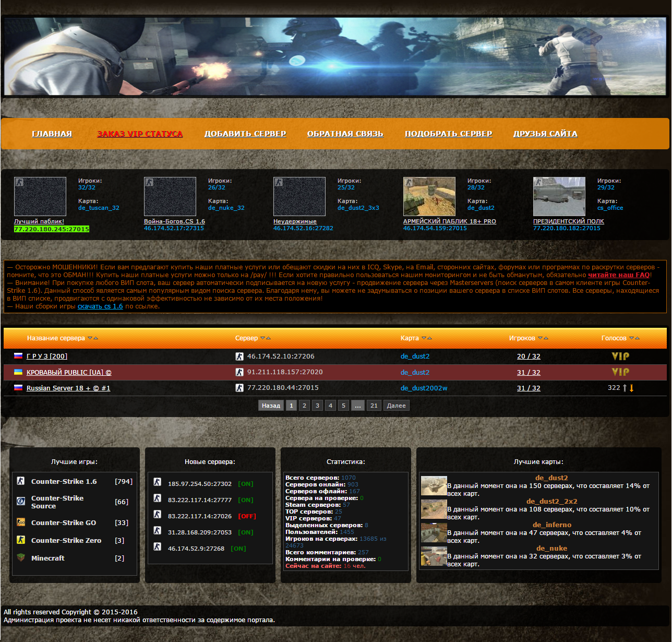Click the Minecraft game name in Лучшие игры
672x642 pixels.
tap(48, 558)
